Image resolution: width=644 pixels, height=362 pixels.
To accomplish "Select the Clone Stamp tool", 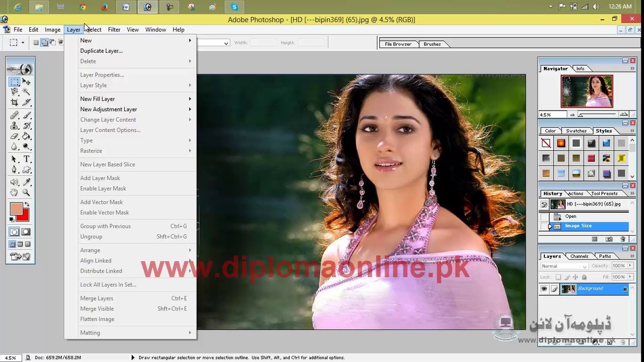I will click(x=15, y=126).
